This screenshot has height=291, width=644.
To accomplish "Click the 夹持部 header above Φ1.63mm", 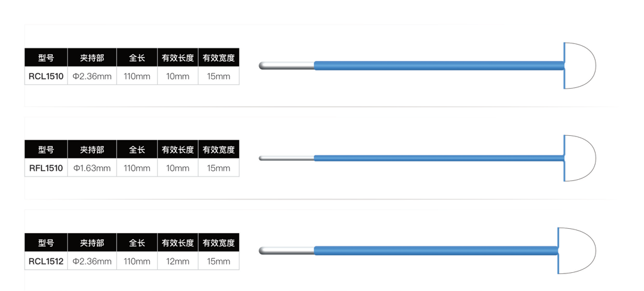I will click(x=92, y=150).
